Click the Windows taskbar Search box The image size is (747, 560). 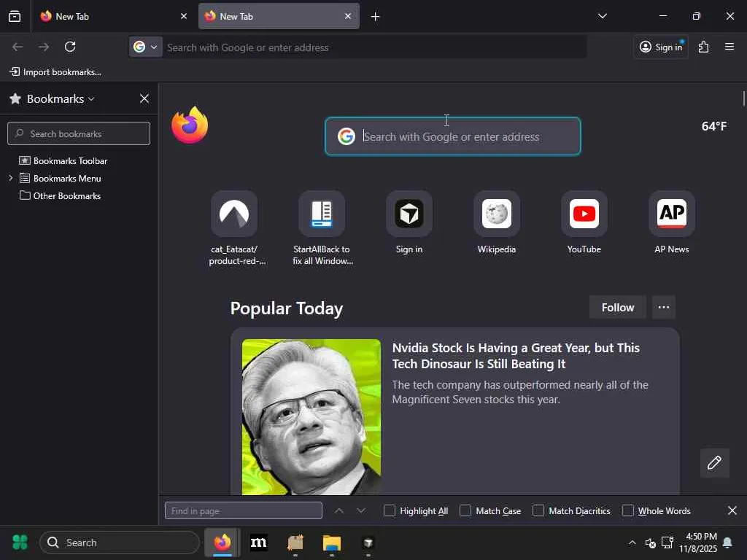point(119,542)
